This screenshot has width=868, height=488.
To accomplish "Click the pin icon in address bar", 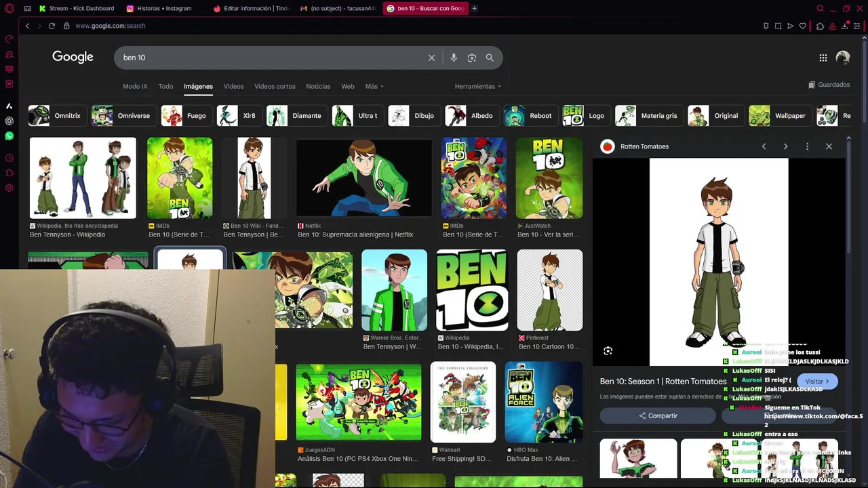I will coord(766,26).
